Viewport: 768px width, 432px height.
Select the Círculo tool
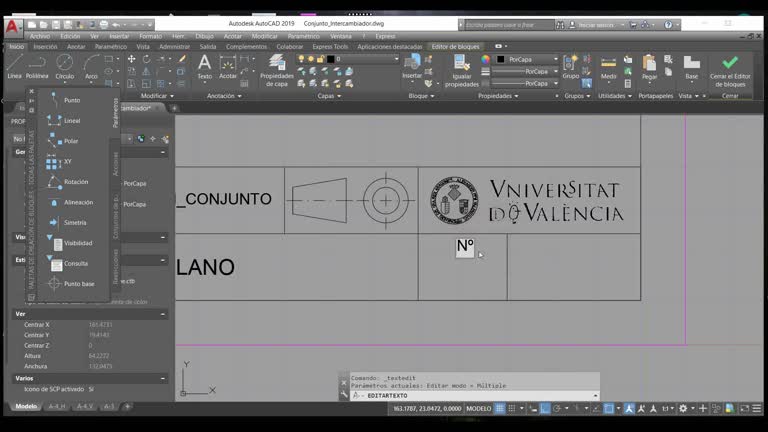tap(64, 67)
